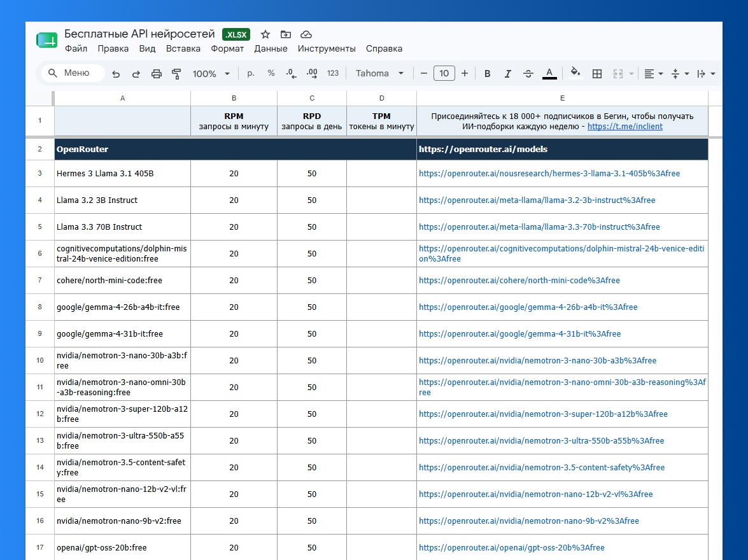This screenshot has width=748, height=560.
Task: Click the increase decimal places icon
Action: click(312, 73)
